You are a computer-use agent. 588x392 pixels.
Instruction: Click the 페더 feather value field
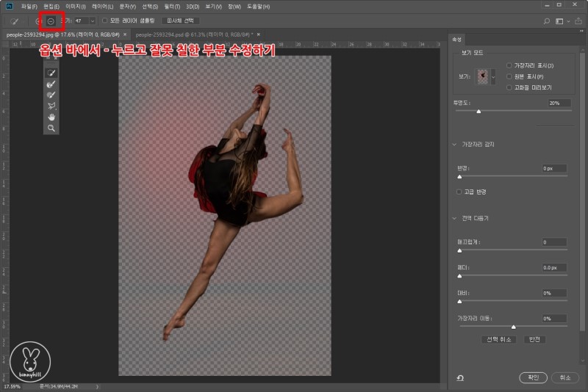[x=554, y=267]
